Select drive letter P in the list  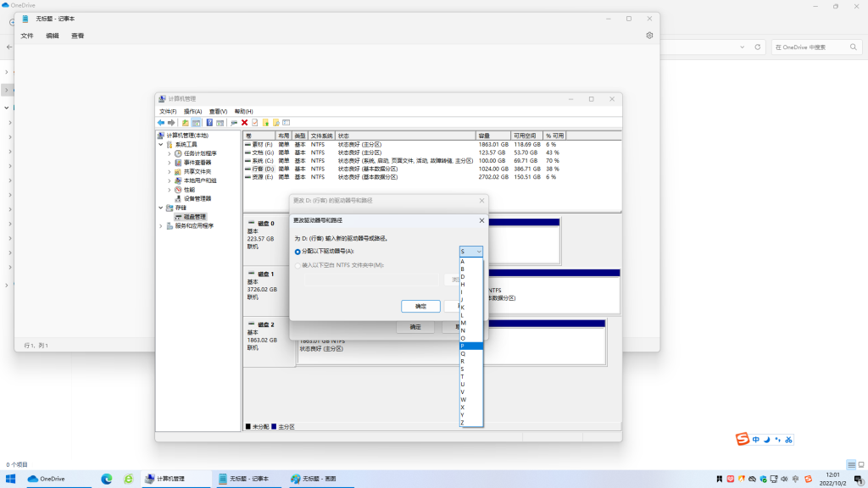pos(463,346)
